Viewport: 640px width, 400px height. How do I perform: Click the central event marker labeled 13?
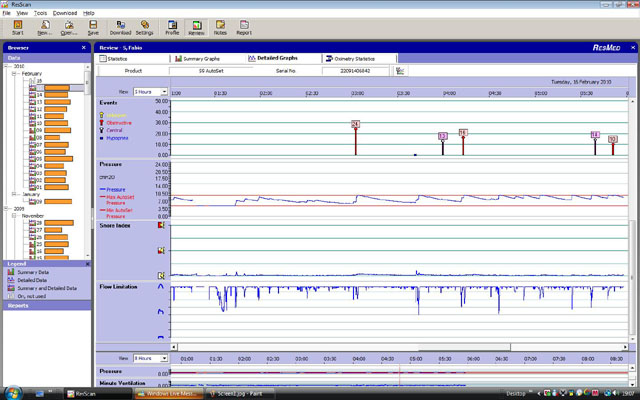coord(443,136)
